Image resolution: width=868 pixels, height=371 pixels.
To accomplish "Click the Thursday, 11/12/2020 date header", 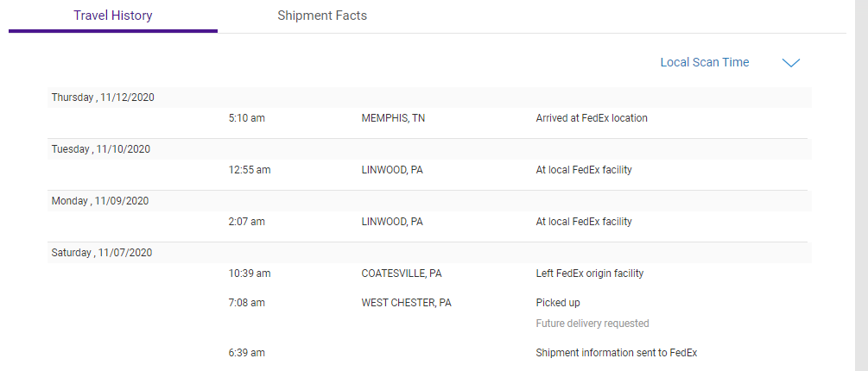I will (103, 97).
